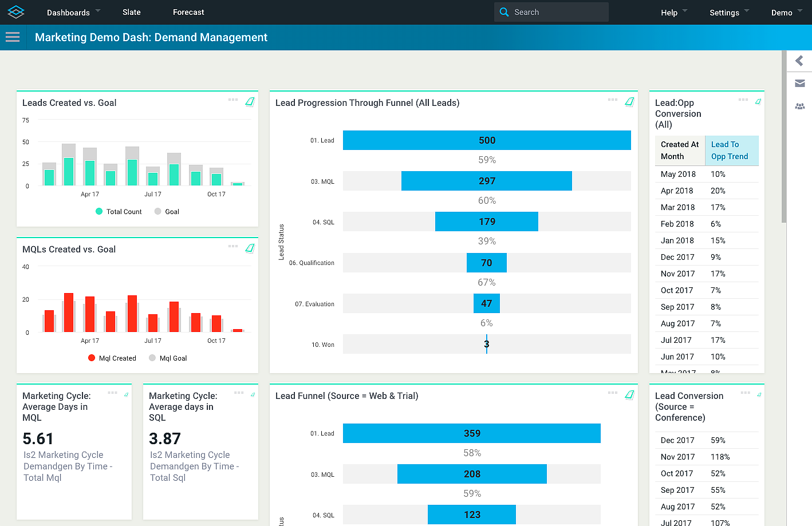Screen dimensions: 812x526
Task: Open the hamburger navigation menu
Action: pos(13,37)
